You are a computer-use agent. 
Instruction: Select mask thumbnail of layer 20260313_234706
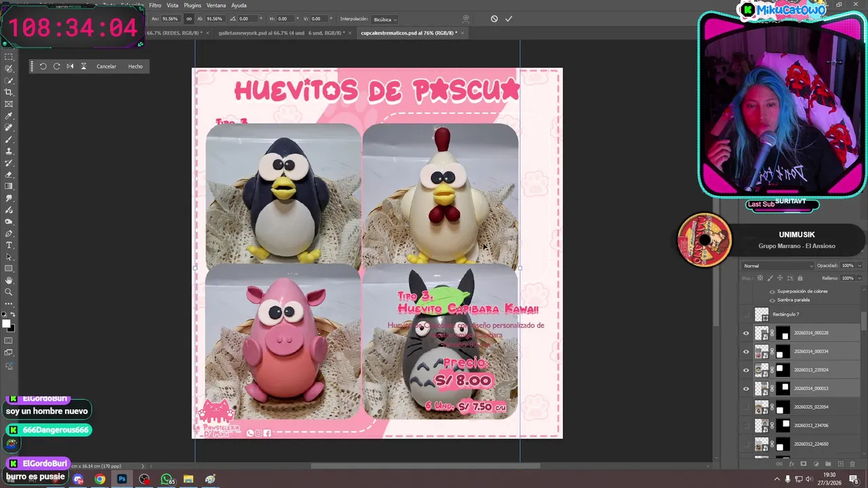(x=783, y=426)
